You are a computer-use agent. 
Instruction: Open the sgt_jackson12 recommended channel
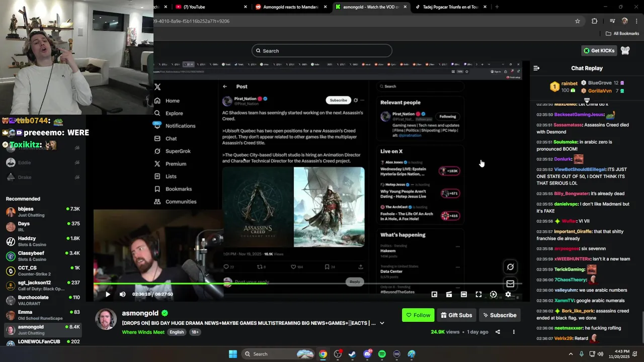(43, 286)
